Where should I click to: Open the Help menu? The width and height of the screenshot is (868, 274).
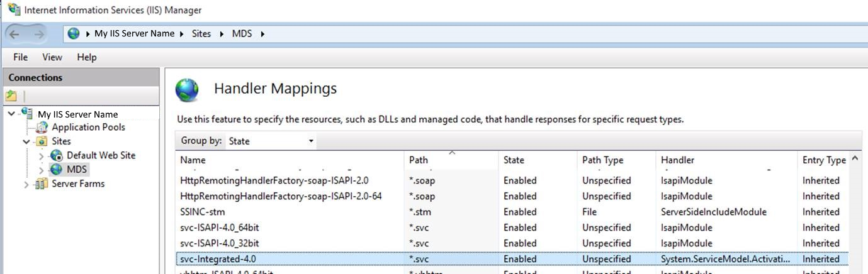(x=87, y=57)
